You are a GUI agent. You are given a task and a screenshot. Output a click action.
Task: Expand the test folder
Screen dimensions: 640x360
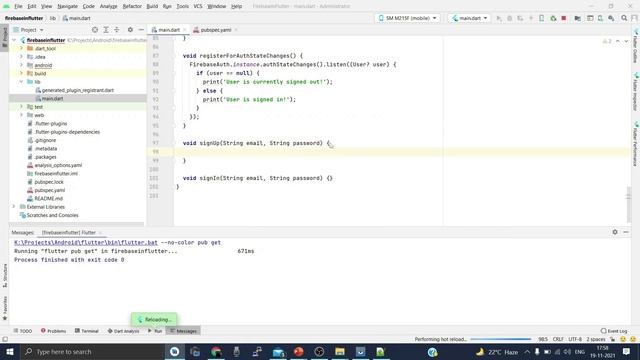22,107
